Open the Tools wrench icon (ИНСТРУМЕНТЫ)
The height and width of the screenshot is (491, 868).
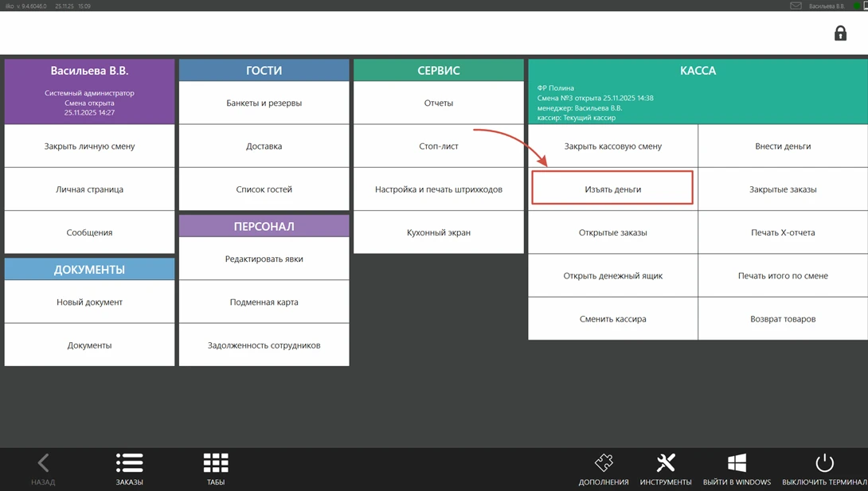666,462
